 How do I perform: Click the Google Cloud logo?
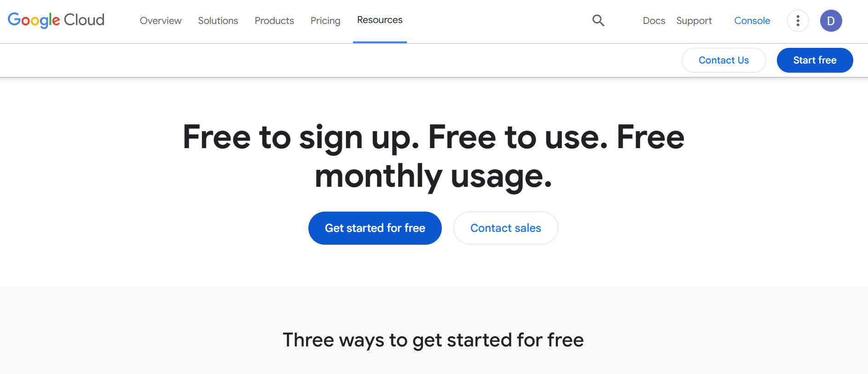coord(56,20)
